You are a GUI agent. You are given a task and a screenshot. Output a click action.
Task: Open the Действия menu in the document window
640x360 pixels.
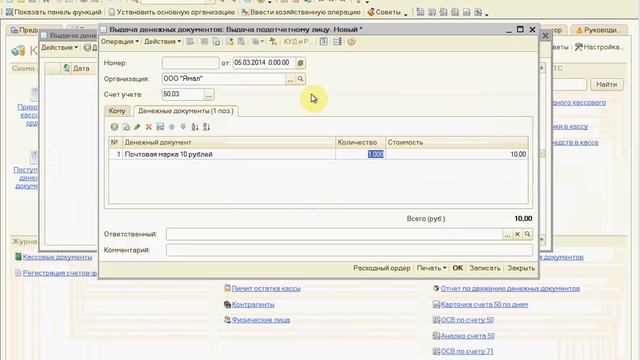(162, 42)
